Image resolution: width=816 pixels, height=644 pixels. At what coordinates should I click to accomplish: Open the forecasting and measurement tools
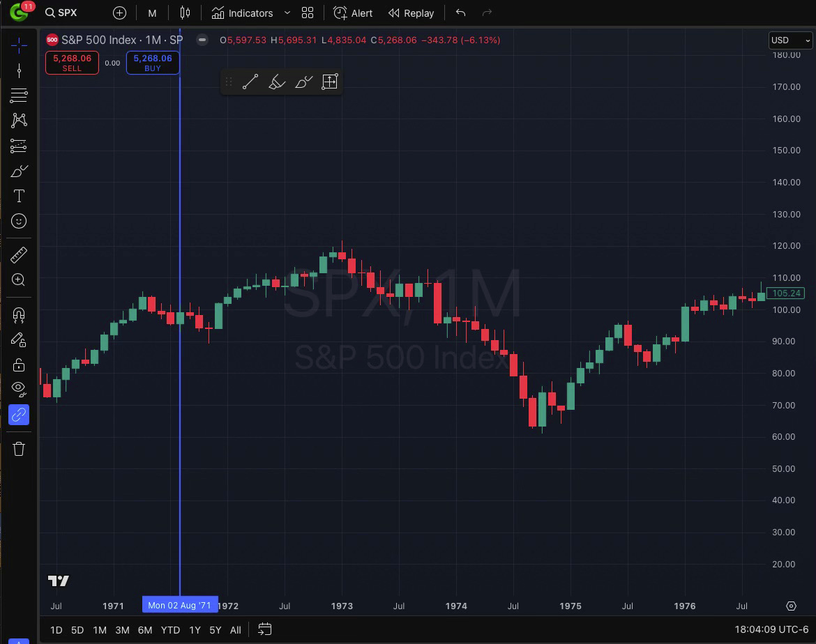click(19, 146)
